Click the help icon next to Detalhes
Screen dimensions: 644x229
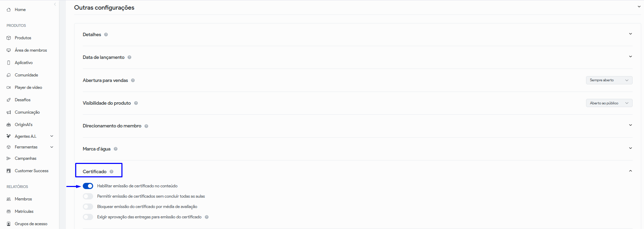pos(106,34)
